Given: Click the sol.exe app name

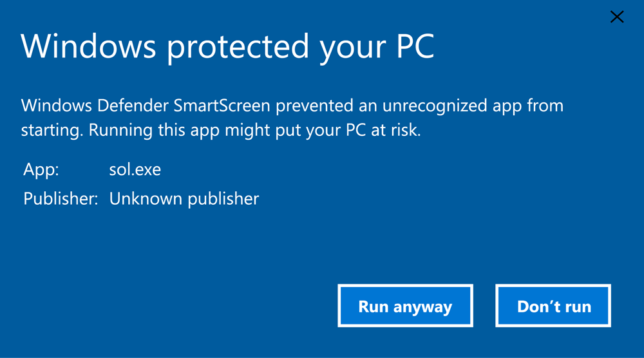Looking at the screenshot, I should 135,169.
